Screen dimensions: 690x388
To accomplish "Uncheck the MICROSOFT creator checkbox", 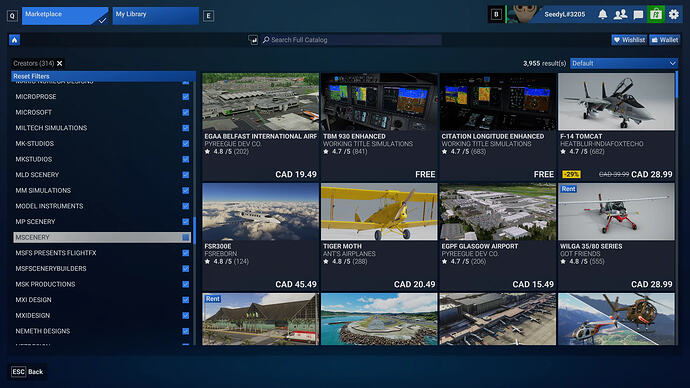I will pos(186,113).
